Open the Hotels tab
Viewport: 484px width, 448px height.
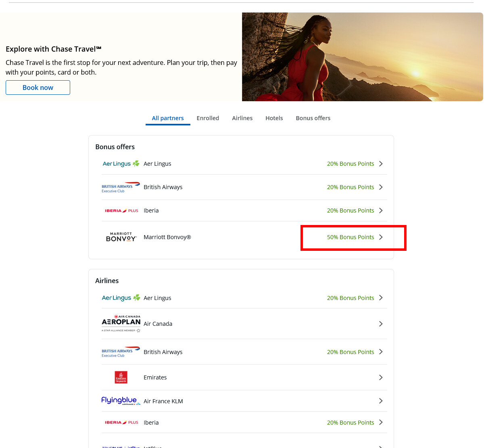coord(274,118)
